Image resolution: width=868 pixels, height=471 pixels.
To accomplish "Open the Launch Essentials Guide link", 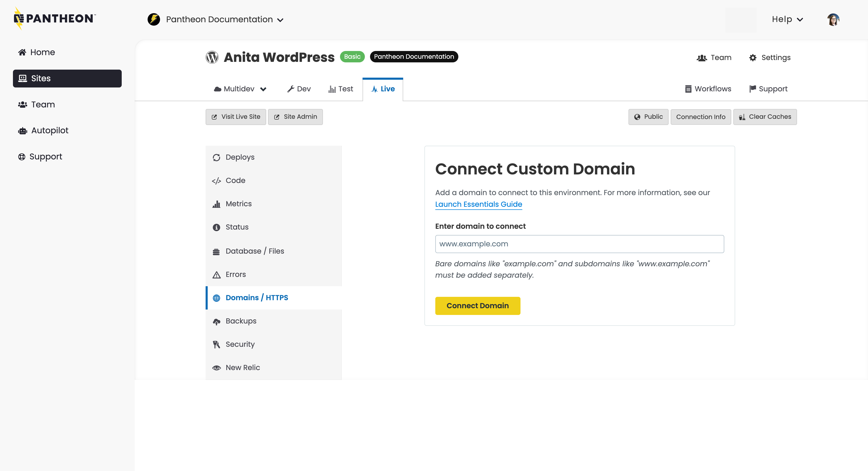I will pyautogui.click(x=478, y=204).
